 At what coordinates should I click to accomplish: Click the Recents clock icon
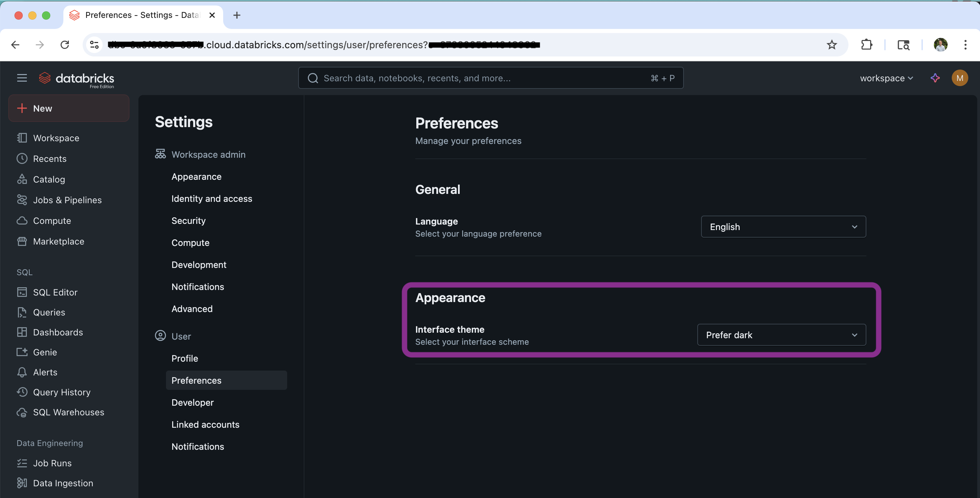tap(22, 159)
